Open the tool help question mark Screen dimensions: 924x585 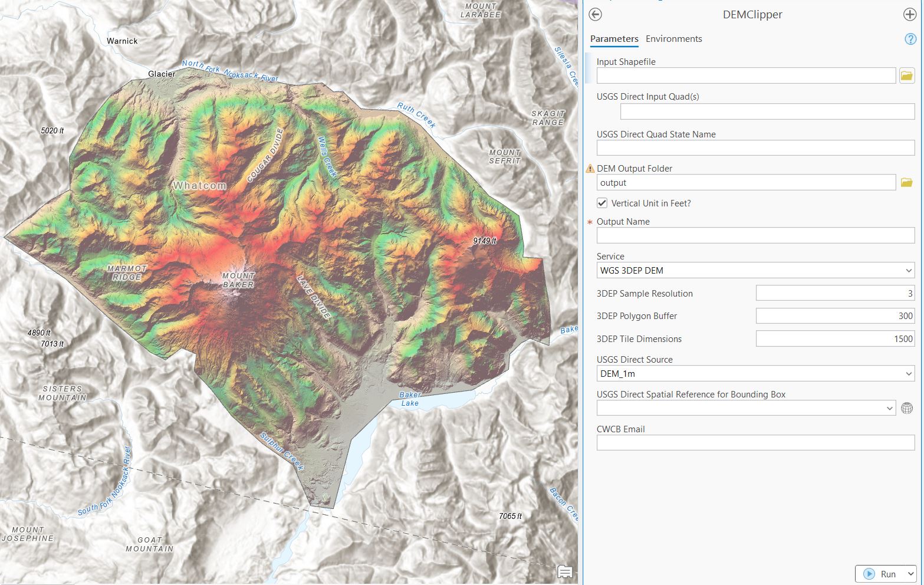(910, 40)
